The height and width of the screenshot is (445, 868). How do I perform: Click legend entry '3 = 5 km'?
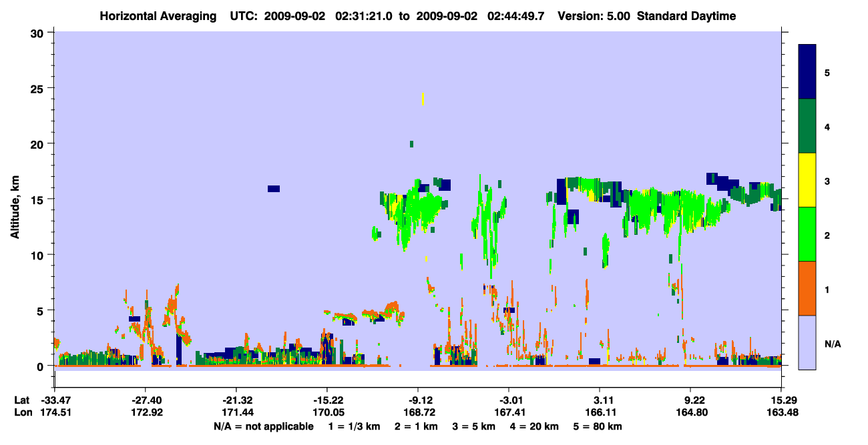pos(473,426)
